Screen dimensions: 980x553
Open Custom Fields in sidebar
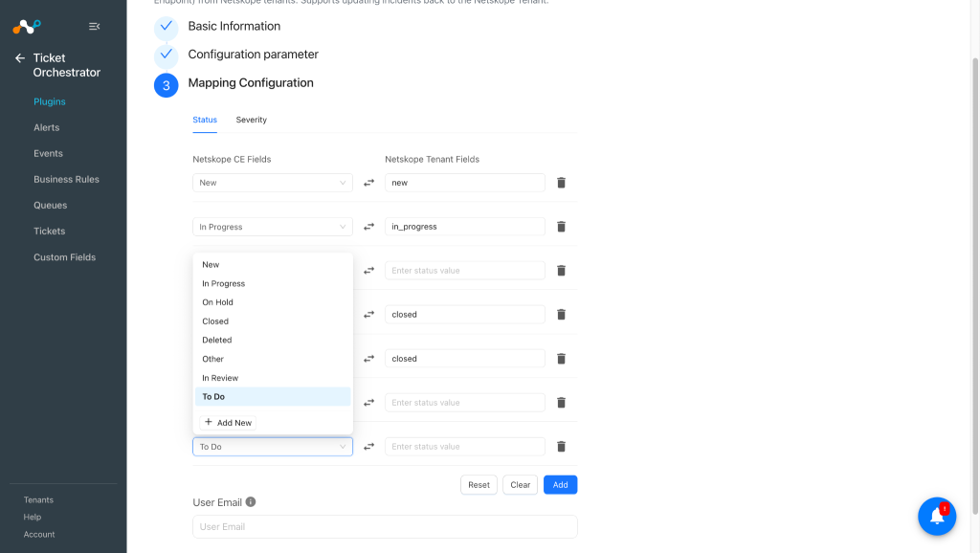64,257
